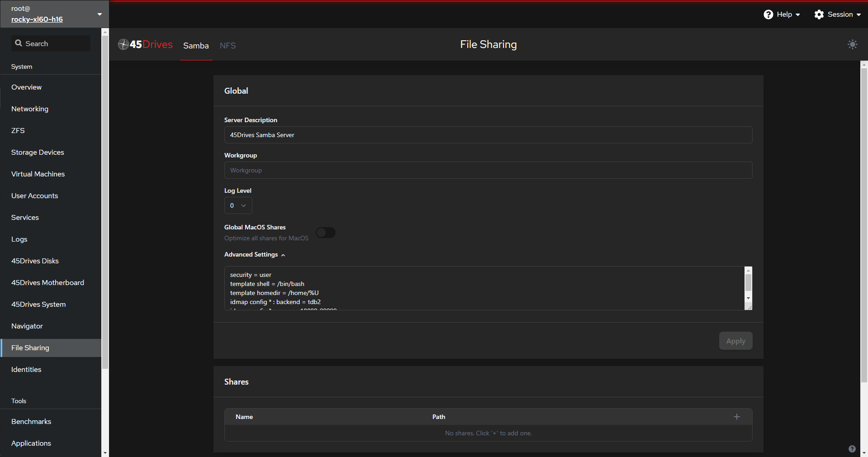Click the search magnifier icon
The height and width of the screenshot is (457, 868).
[x=19, y=43]
